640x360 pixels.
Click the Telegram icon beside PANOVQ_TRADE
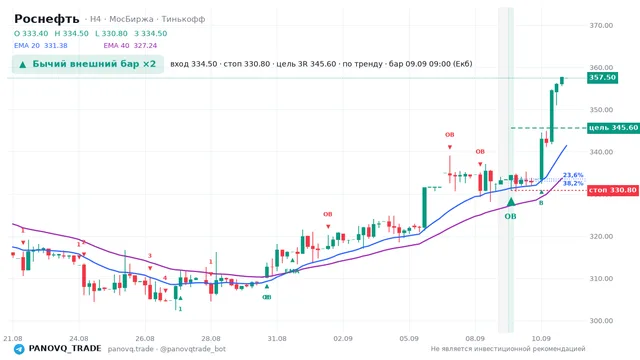click(x=19, y=349)
